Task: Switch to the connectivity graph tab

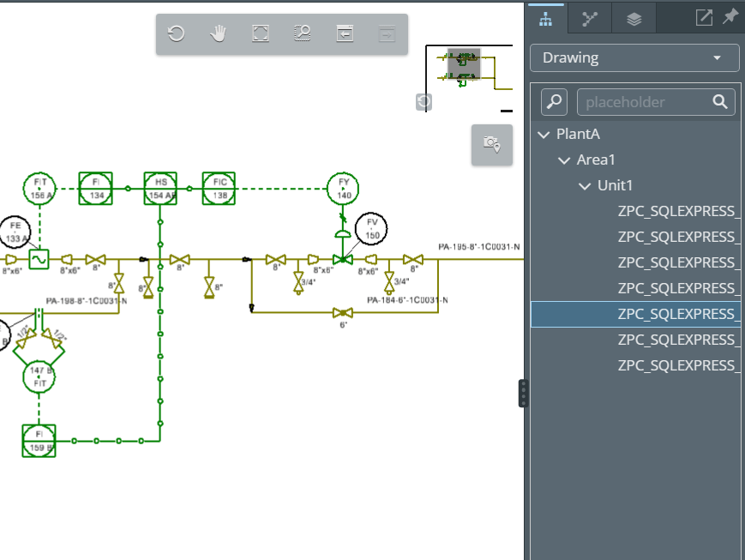Action: pos(589,18)
